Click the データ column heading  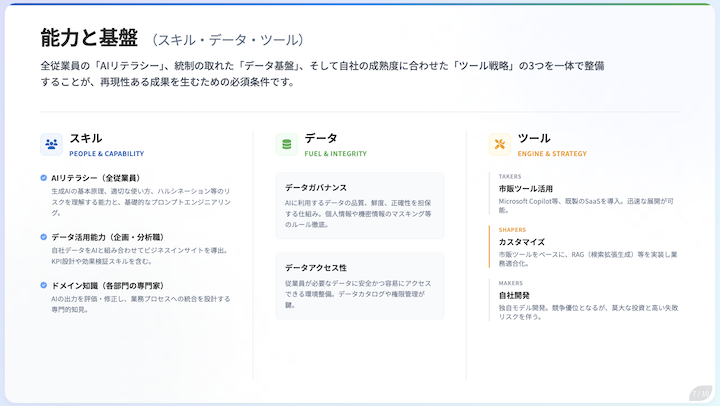(x=321, y=138)
